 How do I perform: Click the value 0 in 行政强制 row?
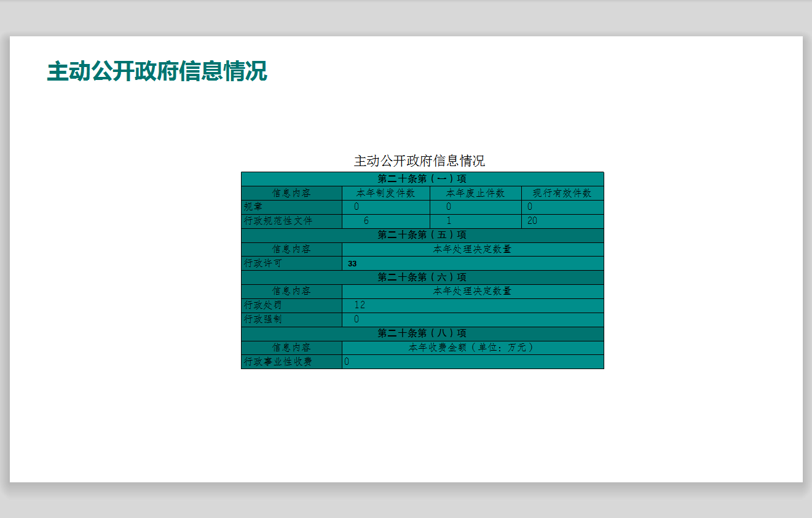(357, 319)
